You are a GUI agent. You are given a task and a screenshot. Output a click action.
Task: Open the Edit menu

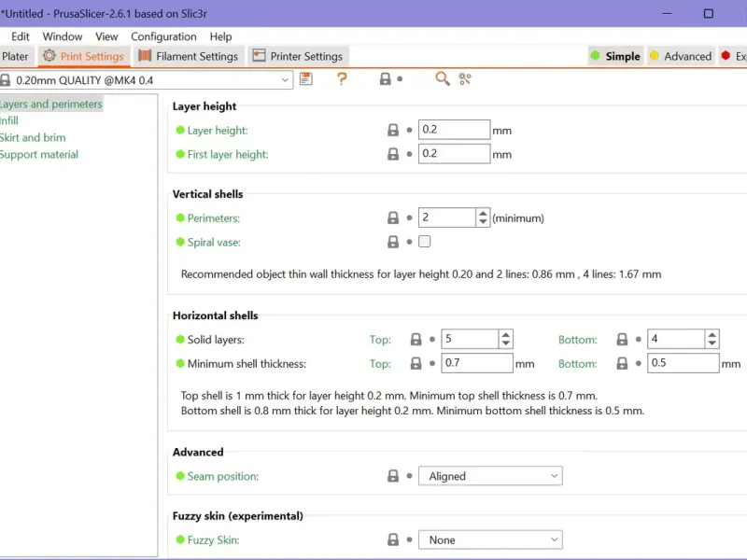tap(21, 36)
